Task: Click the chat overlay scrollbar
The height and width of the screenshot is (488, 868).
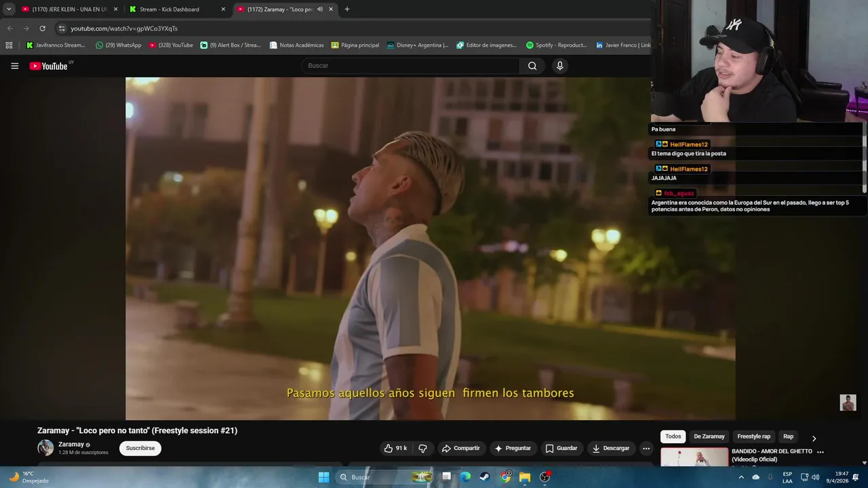Action: (864, 157)
